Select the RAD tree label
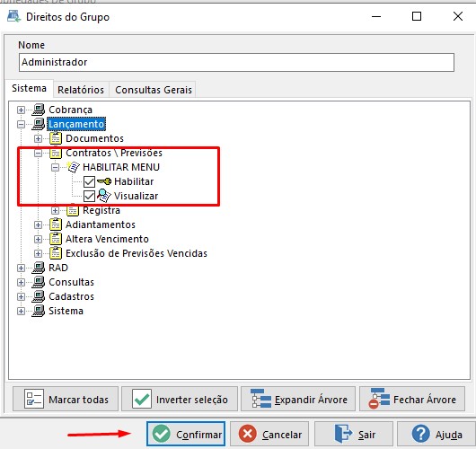476x449 pixels. coord(58,268)
